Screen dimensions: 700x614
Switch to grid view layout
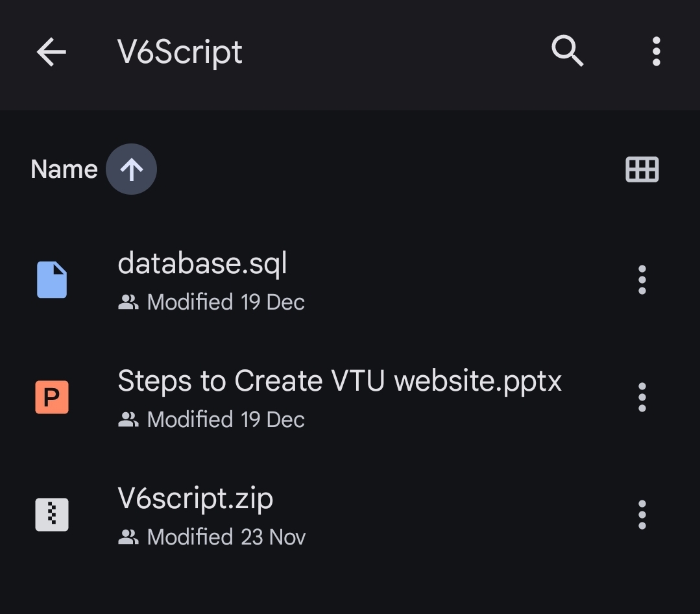[x=642, y=169]
